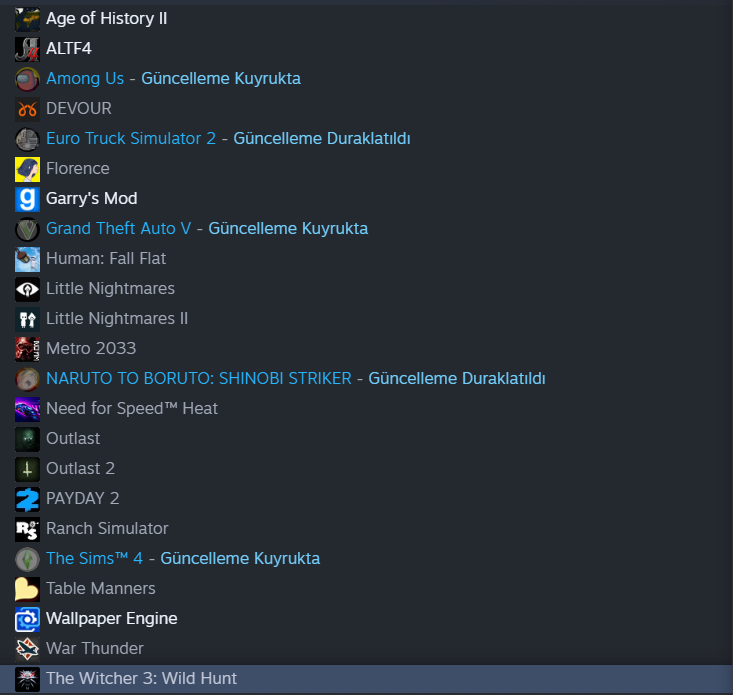Click the Table Manners hand icon
The height and width of the screenshot is (695, 733).
[x=27, y=589]
